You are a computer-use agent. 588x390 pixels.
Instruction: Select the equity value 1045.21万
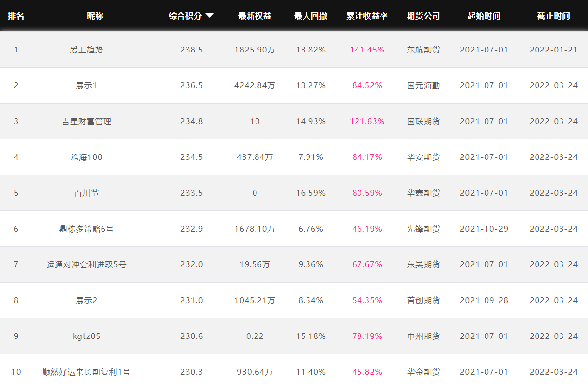pos(255,300)
